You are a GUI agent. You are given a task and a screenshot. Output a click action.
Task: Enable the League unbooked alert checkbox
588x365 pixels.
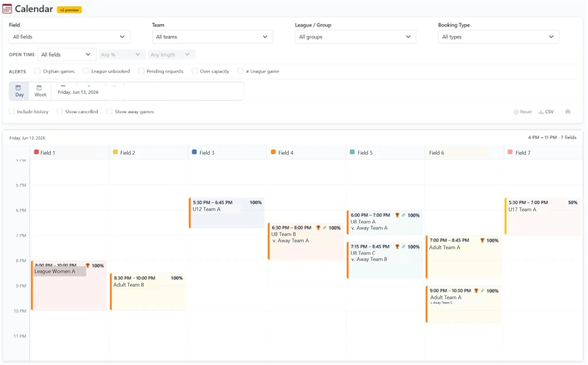86,71
